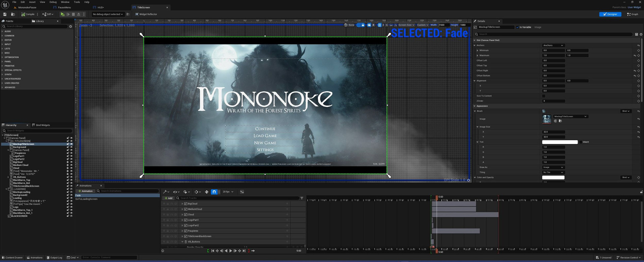Image resolution: width=644 pixels, height=262 pixels.
Task: Open the Screen Size dropdown
Action: point(406,25)
